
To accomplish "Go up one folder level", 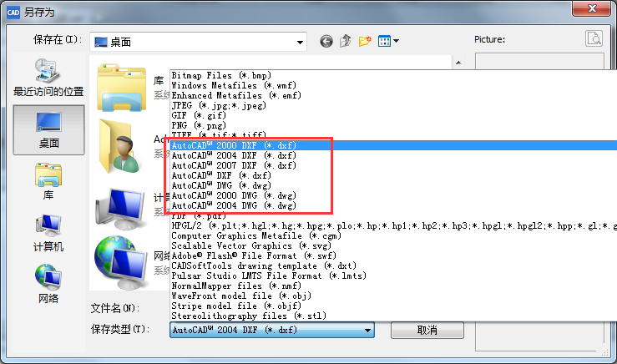I will 346,41.
